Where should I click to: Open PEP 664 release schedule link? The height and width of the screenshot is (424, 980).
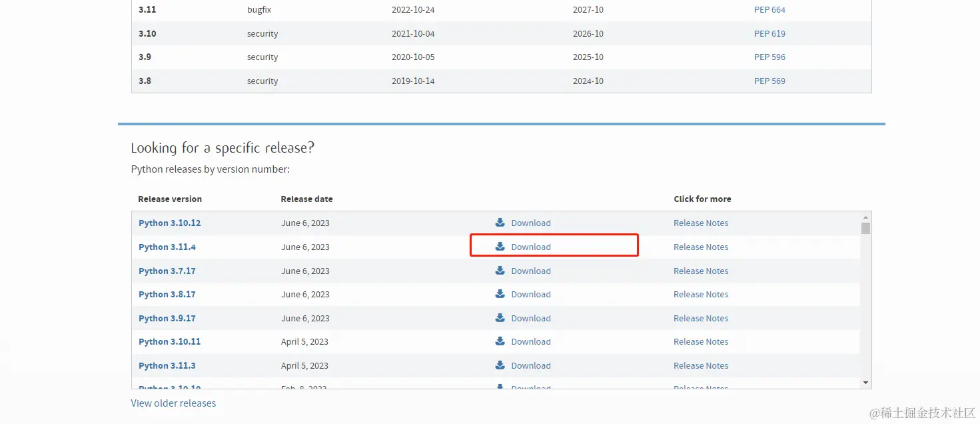[x=769, y=9]
